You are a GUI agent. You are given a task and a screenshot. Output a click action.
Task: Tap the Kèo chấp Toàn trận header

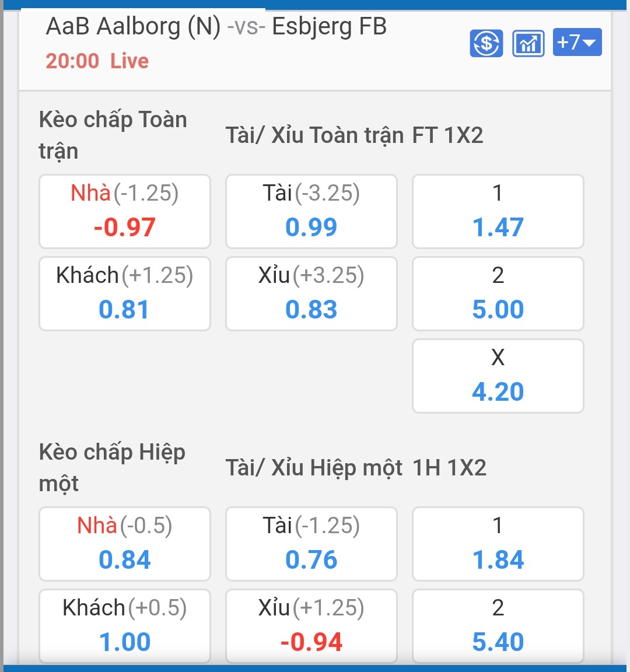[x=113, y=135]
